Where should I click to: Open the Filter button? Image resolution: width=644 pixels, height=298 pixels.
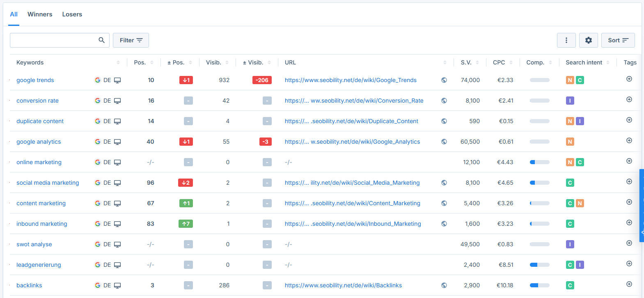pyautogui.click(x=131, y=40)
